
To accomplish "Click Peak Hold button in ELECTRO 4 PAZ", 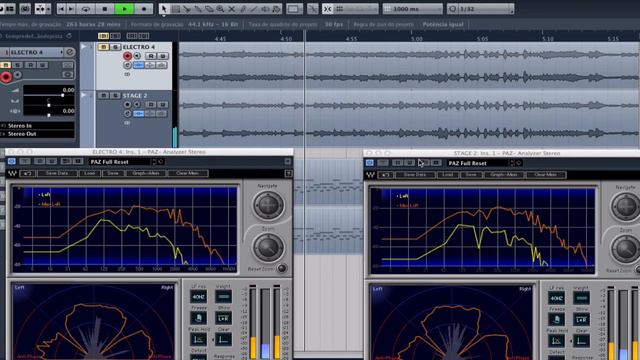I will click(x=198, y=339).
